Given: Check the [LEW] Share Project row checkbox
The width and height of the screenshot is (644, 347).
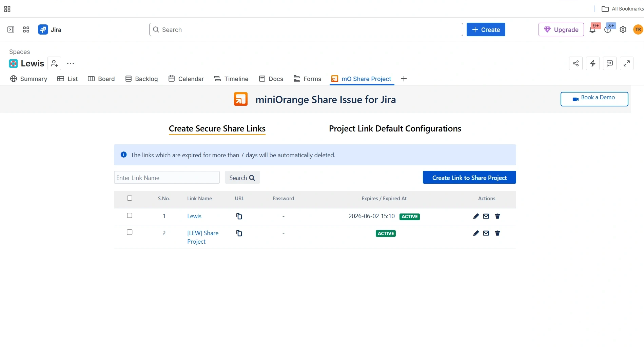Looking at the screenshot, I should [130, 232].
